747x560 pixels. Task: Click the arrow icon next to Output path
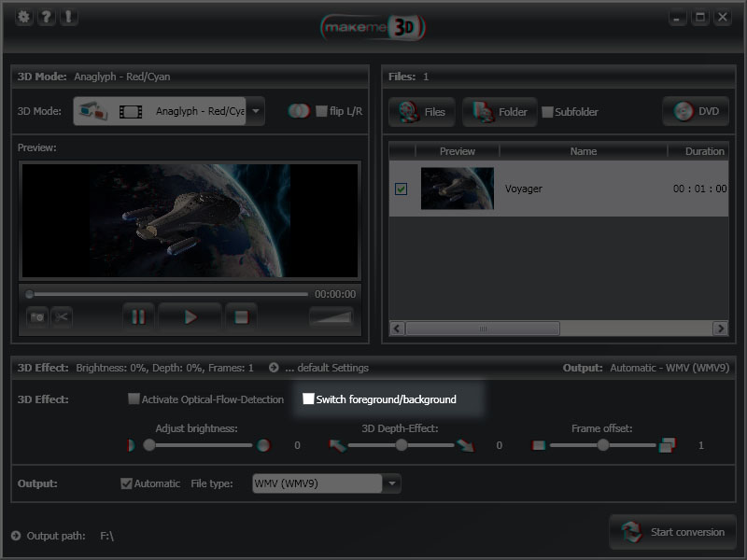click(x=16, y=536)
